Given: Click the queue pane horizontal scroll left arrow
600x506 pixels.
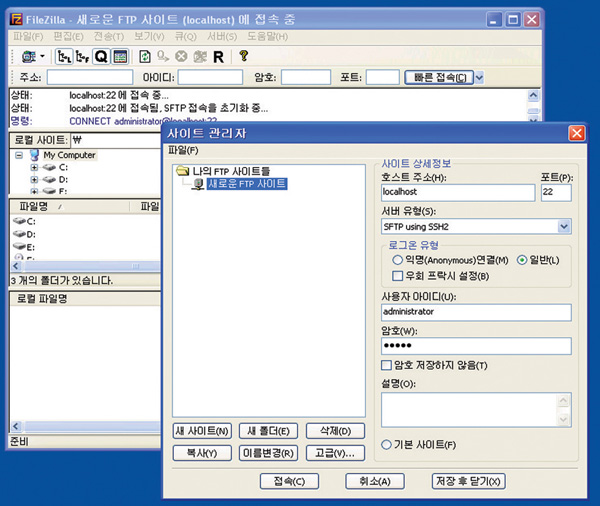Looking at the screenshot, I should (x=16, y=426).
